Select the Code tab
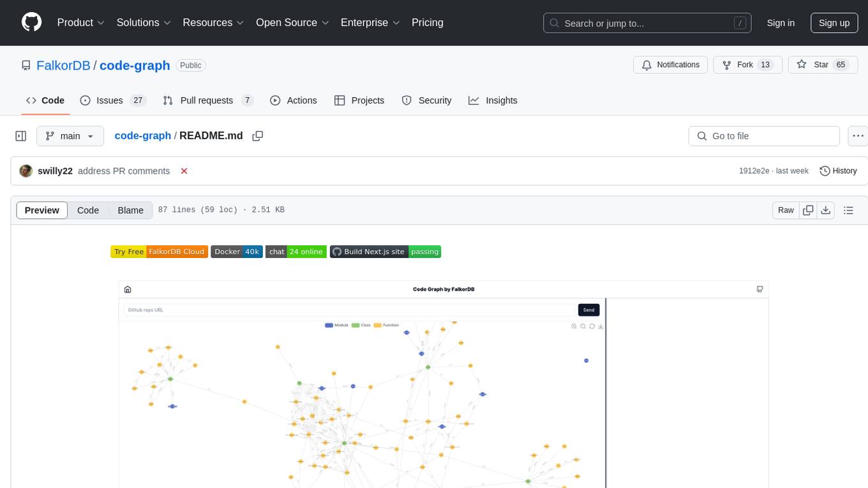 coord(45,100)
